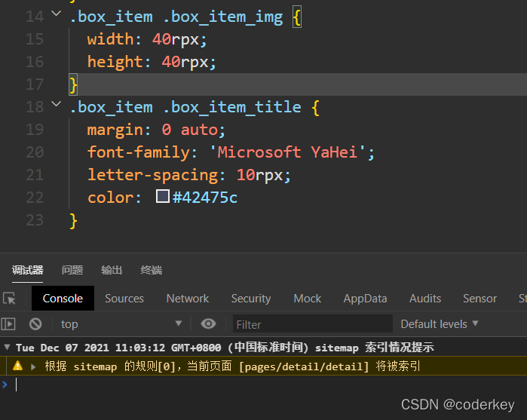Open the Default levels dropdown
The width and height of the screenshot is (527, 420).
[x=440, y=323]
